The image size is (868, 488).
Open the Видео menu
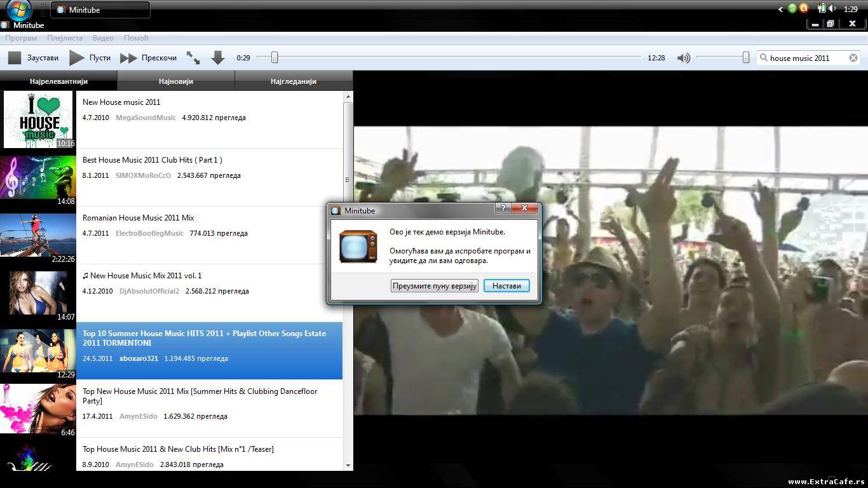[103, 38]
